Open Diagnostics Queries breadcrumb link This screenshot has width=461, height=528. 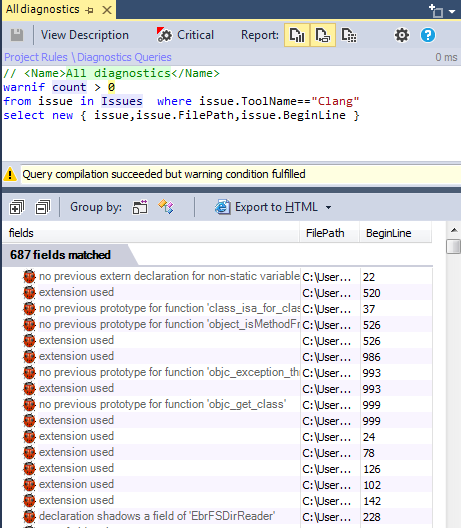coord(124,57)
